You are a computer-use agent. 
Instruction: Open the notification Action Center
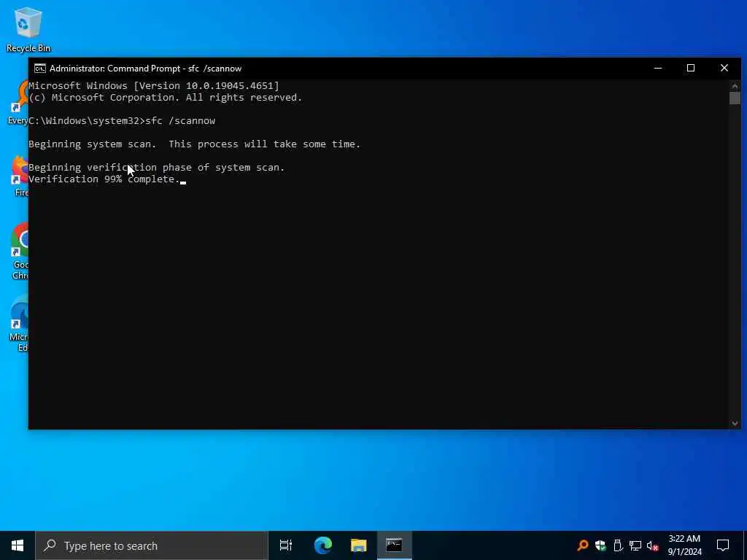tap(723, 545)
